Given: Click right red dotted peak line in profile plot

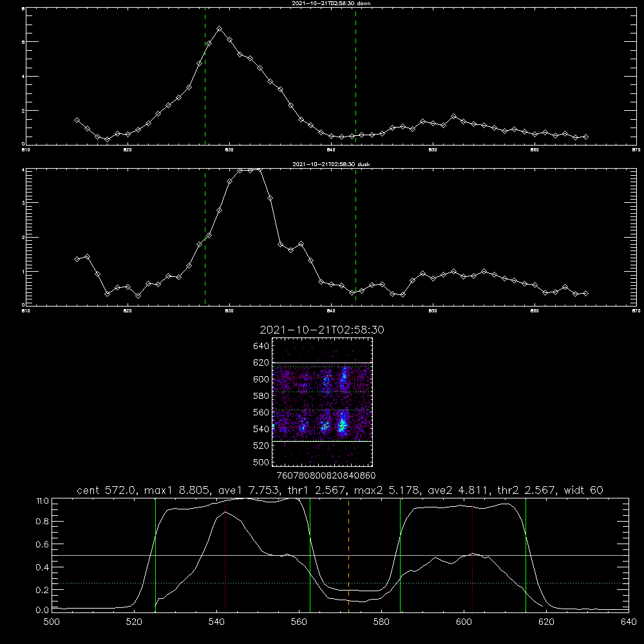Looking at the screenshot, I should pos(472,555).
